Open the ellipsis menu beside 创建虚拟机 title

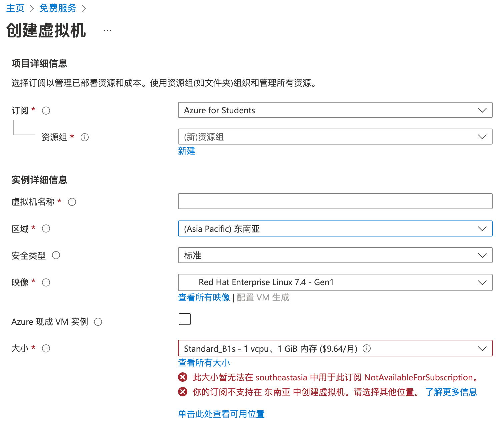click(x=107, y=31)
